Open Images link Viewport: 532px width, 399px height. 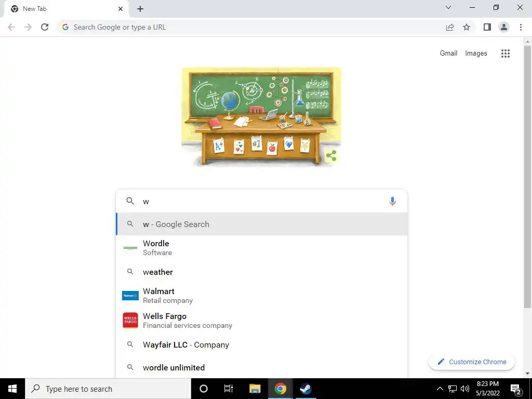pos(476,54)
